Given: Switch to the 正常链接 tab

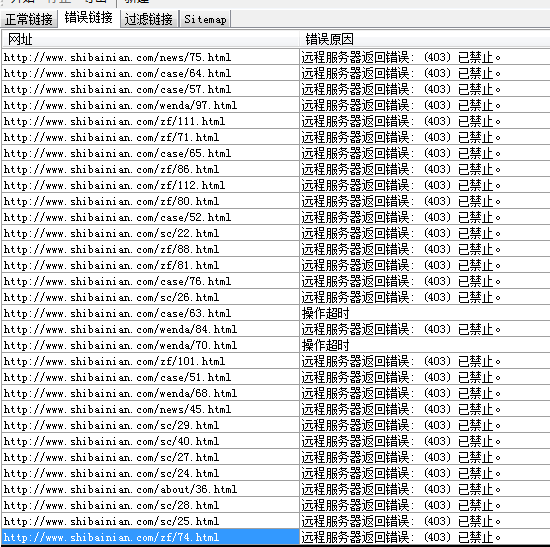Looking at the screenshot, I should (29, 19).
